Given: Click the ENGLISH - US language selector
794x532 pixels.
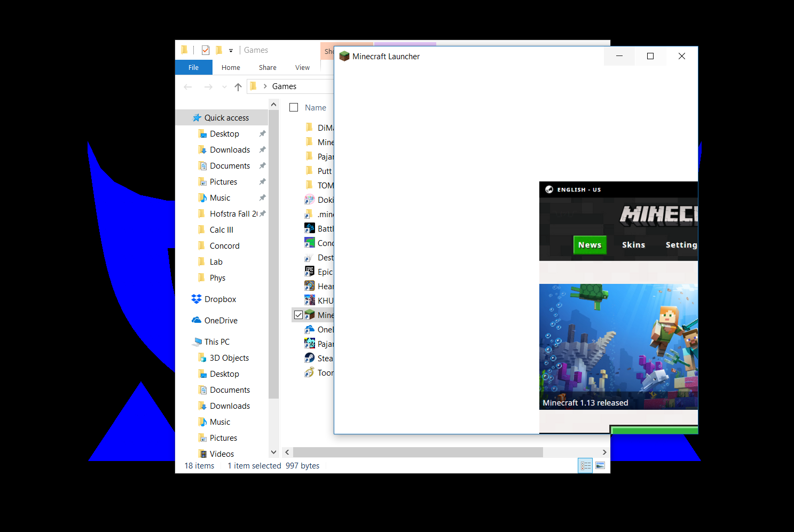Looking at the screenshot, I should pos(579,189).
